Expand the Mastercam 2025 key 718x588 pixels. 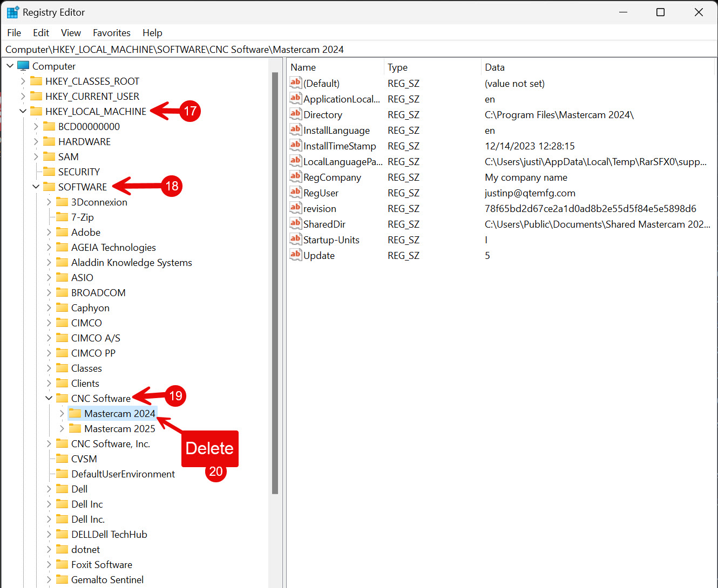click(x=62, y=428)
